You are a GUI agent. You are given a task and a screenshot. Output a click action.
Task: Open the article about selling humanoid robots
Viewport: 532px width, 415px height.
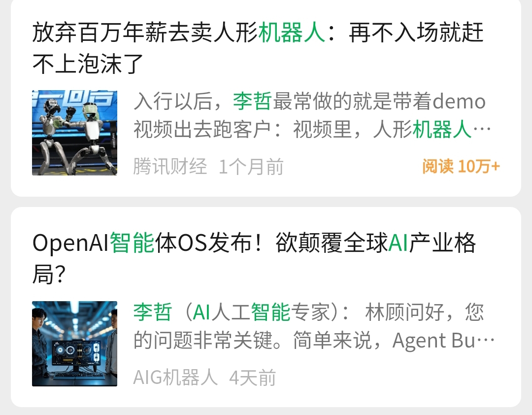pos(258,47)
